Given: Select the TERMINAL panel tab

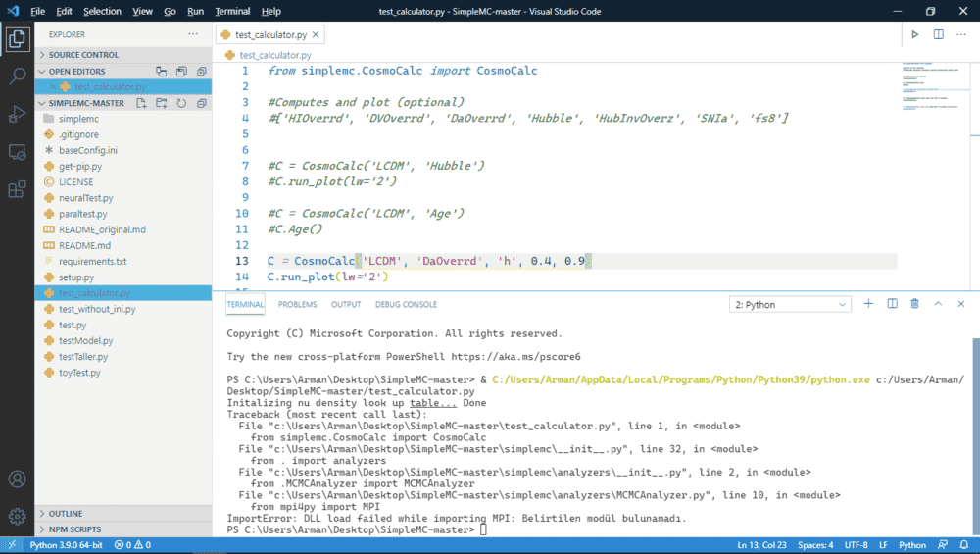Looking at the screenshot, I should (245, 305).
